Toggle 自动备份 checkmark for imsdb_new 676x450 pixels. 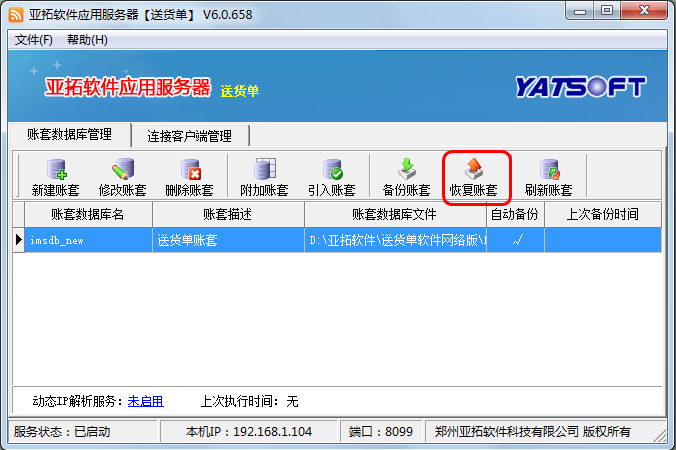click(516, 240)
